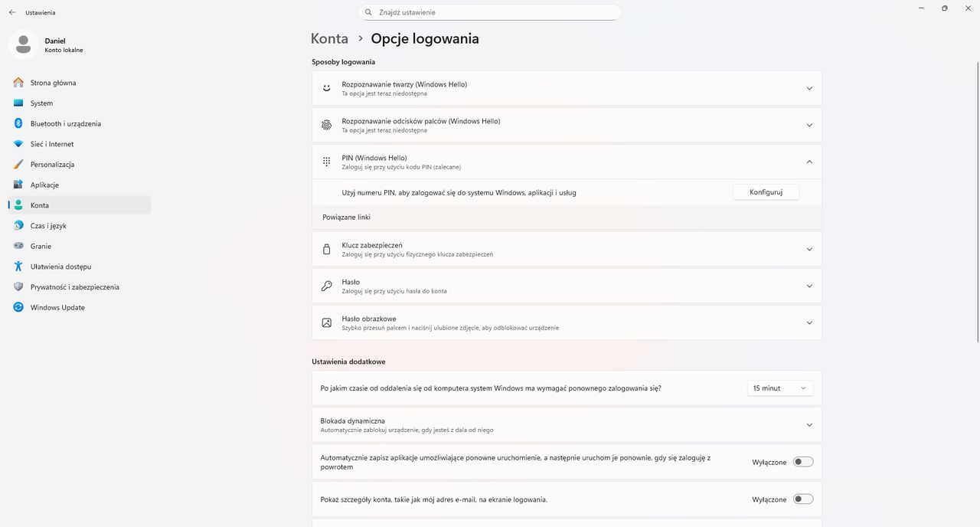Expand the Blokada dynamiczna section
The width and height of the screenshot is (980, 527).
[809, 425]
